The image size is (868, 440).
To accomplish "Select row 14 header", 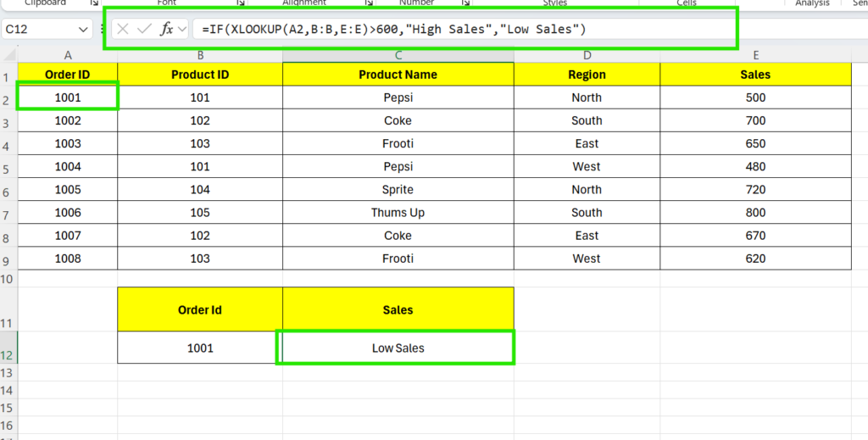I will tap(8, 390).
